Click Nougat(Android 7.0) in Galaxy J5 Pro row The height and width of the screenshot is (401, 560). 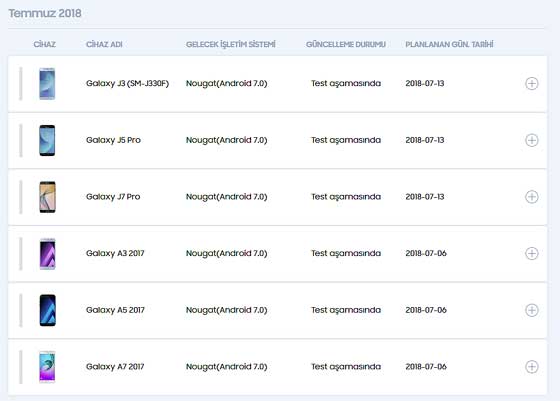[x=226, y=140]
